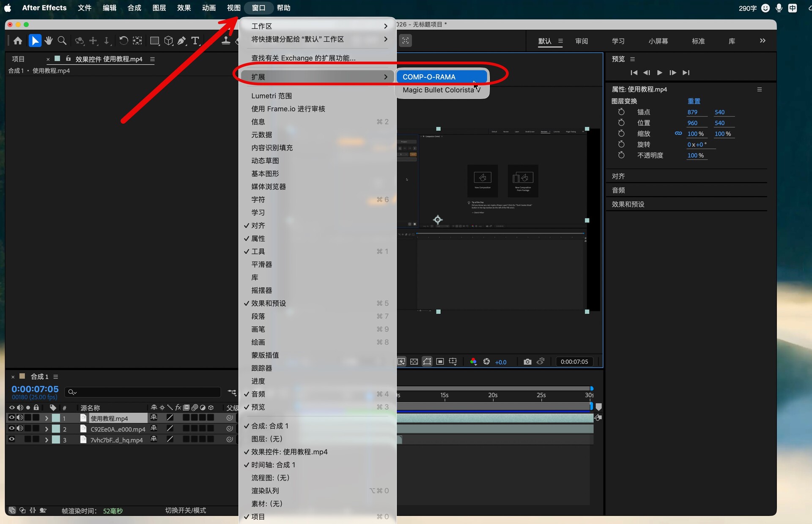Mute audio of layer C92EeOA..e000.mp4

[20, 428]
